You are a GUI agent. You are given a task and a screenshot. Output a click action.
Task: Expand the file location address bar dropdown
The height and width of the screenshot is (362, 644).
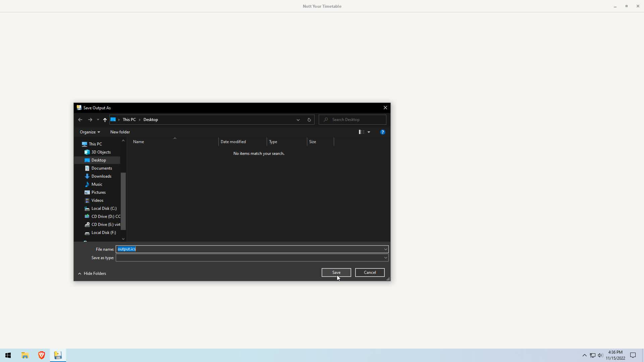click(x=298, y=119)
